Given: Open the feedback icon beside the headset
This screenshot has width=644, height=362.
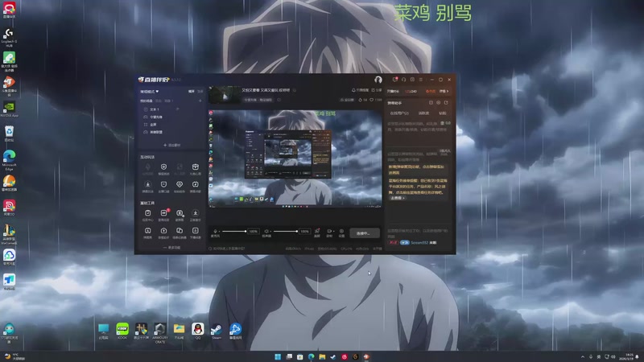Looking at the screenshot, I should (412, 79).
